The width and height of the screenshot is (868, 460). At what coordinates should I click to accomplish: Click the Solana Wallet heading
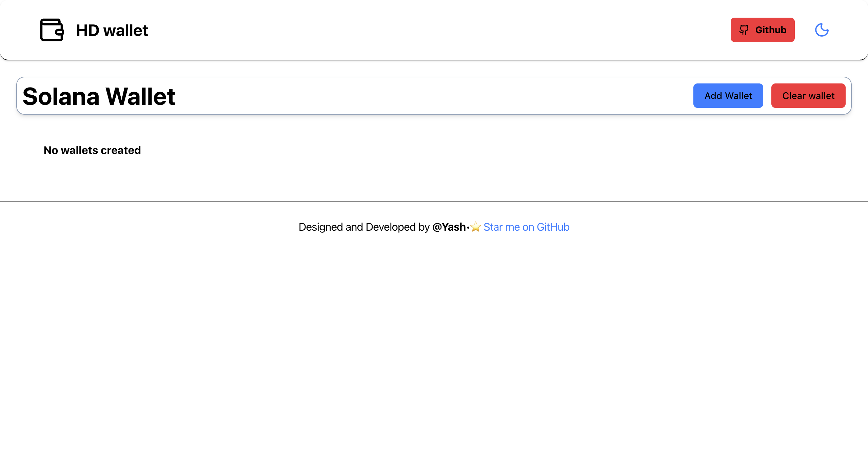(x=99, y=96)
